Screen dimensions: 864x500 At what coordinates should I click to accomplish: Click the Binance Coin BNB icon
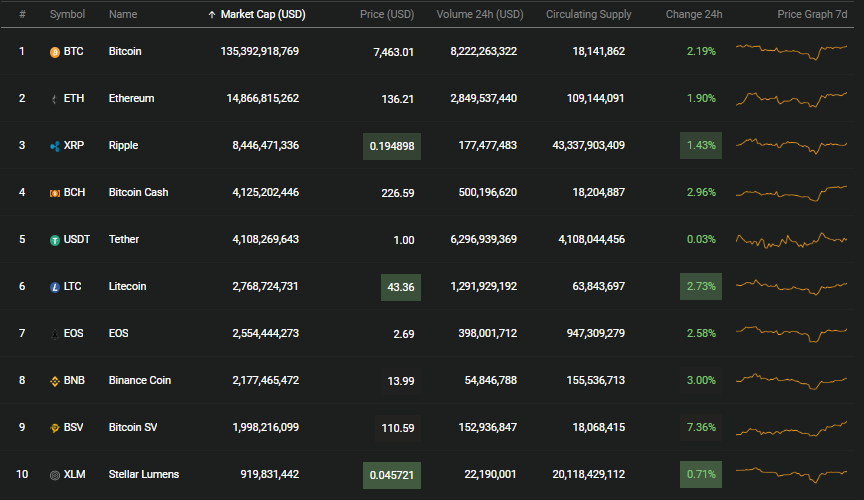[x=55, y=381]
